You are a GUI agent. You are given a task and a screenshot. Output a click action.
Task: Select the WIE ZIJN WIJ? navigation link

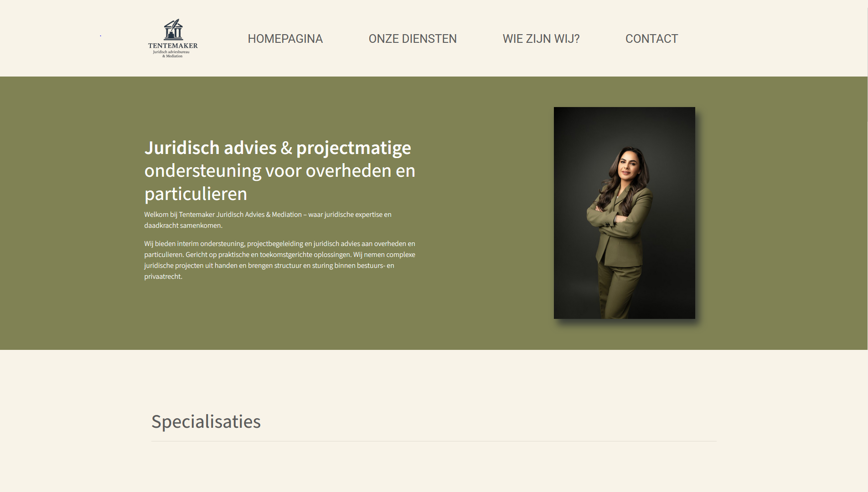(x=541, y=39)
